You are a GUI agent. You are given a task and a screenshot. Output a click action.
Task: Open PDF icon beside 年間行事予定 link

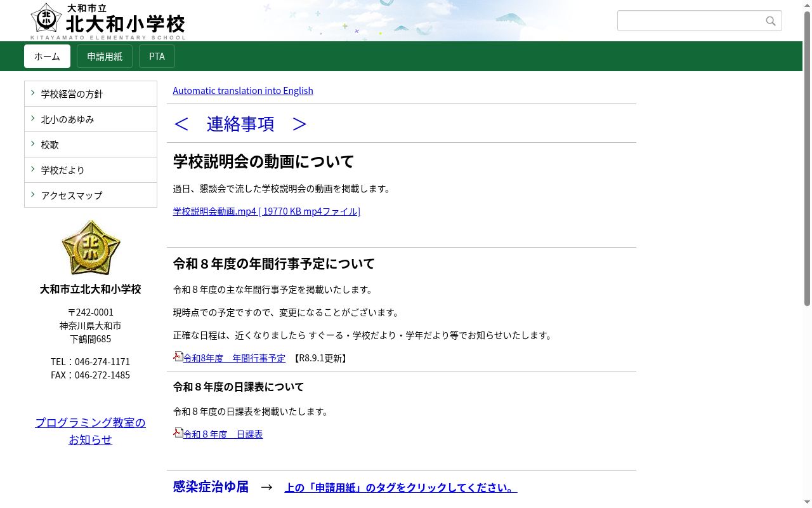pos(178,356)
